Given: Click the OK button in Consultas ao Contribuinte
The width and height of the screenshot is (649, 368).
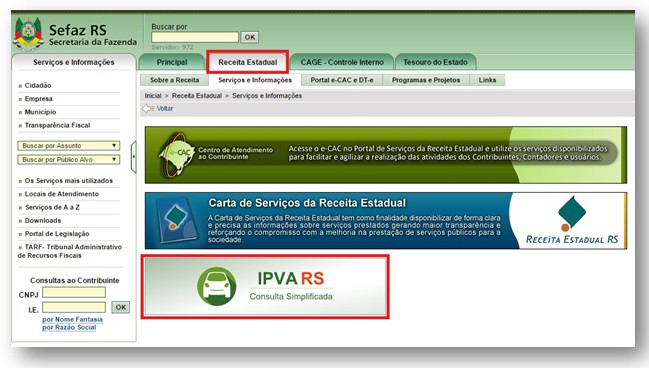Looking at the screenshot, I should pos(121,307).
